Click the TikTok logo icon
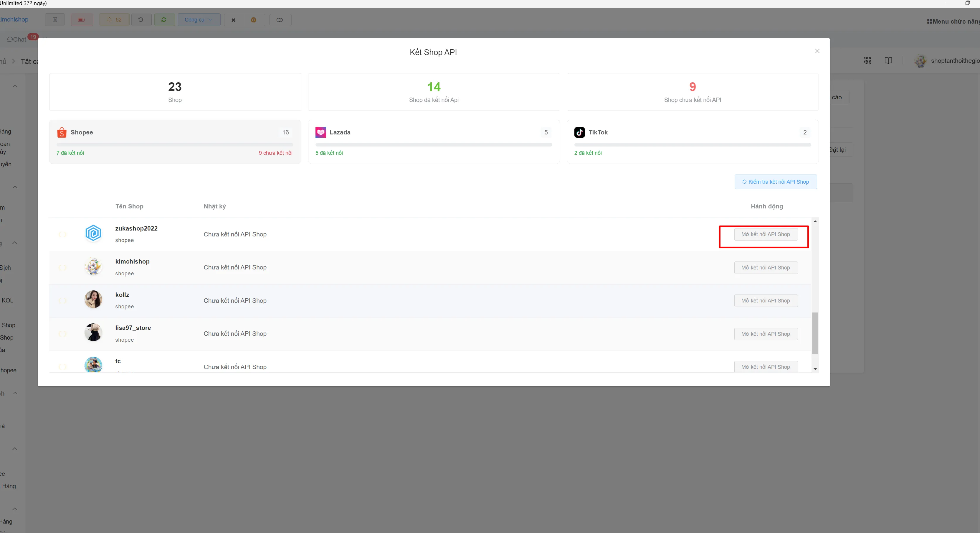This screenshot has height=533, width=980. point(580,132)
